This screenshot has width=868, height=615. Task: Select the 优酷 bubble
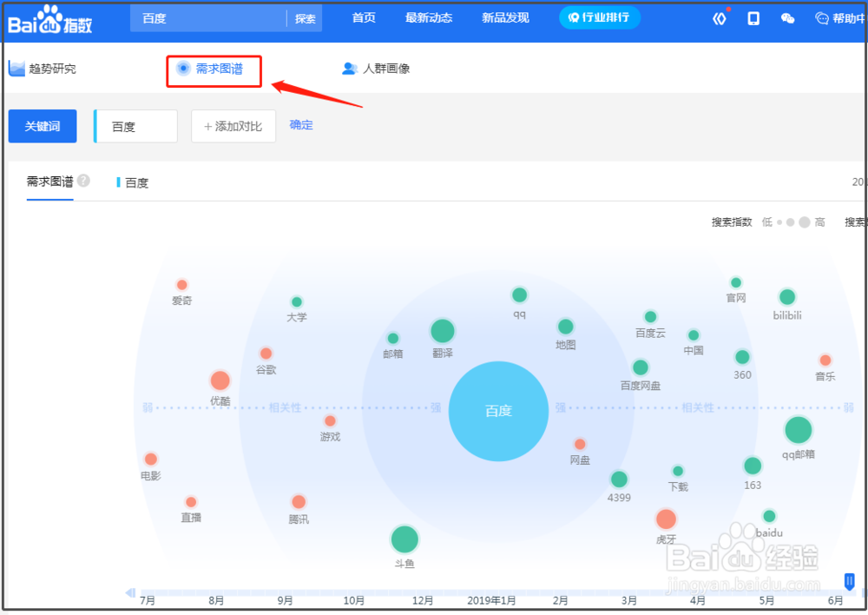click(x=220, y=380)
